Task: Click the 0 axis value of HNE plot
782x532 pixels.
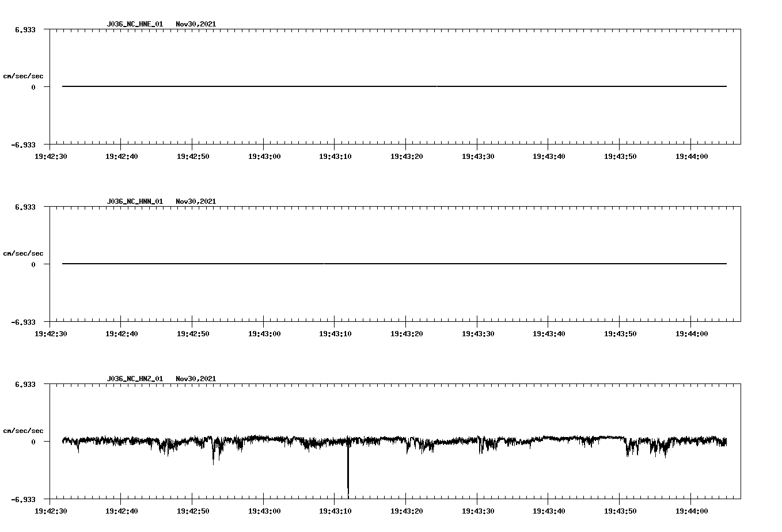Action: [33, 87]
